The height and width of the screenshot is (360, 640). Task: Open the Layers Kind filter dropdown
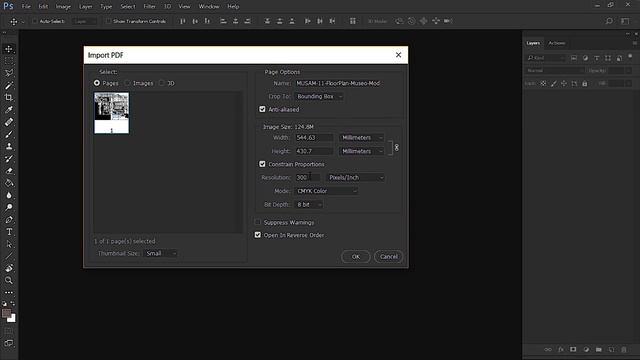point(546,58)
